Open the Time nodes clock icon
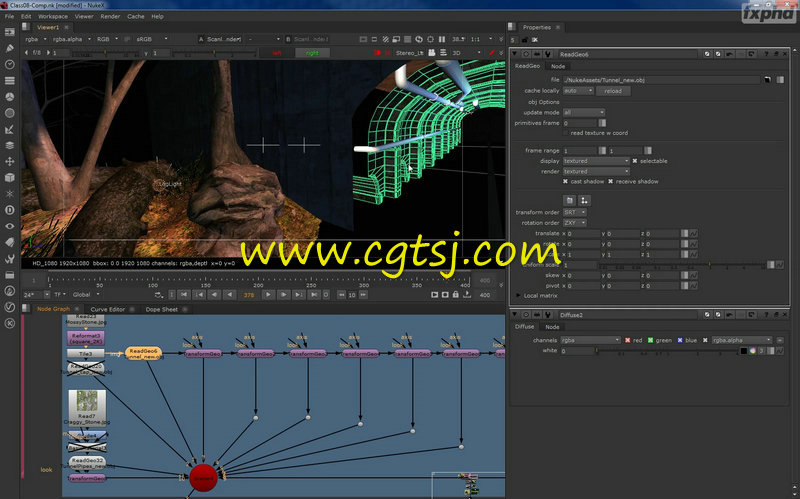The width and height of the screenshot is (800, 499). [9, 64]
